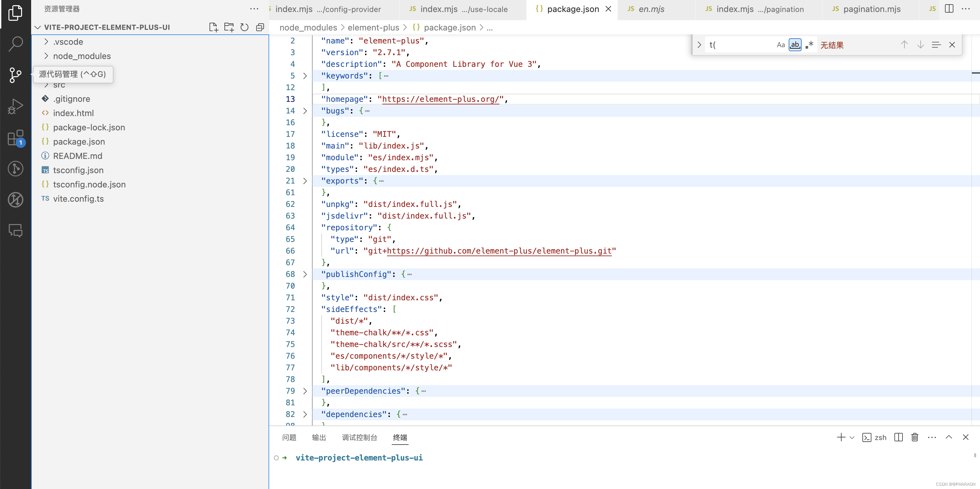The width and height of the screenshot is (980, 489).
Task: Maximize the terminal panel with caret
Action: coord(949,437)
